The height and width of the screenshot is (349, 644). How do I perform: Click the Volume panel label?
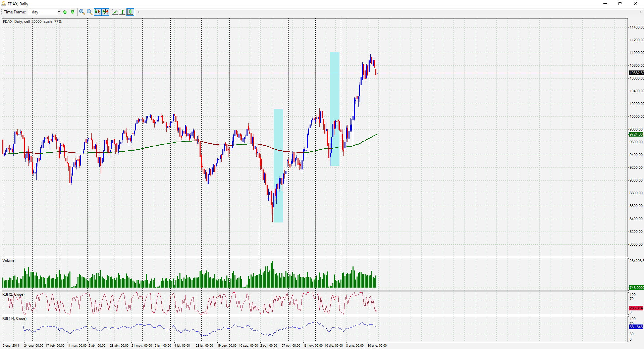[9, 260]
